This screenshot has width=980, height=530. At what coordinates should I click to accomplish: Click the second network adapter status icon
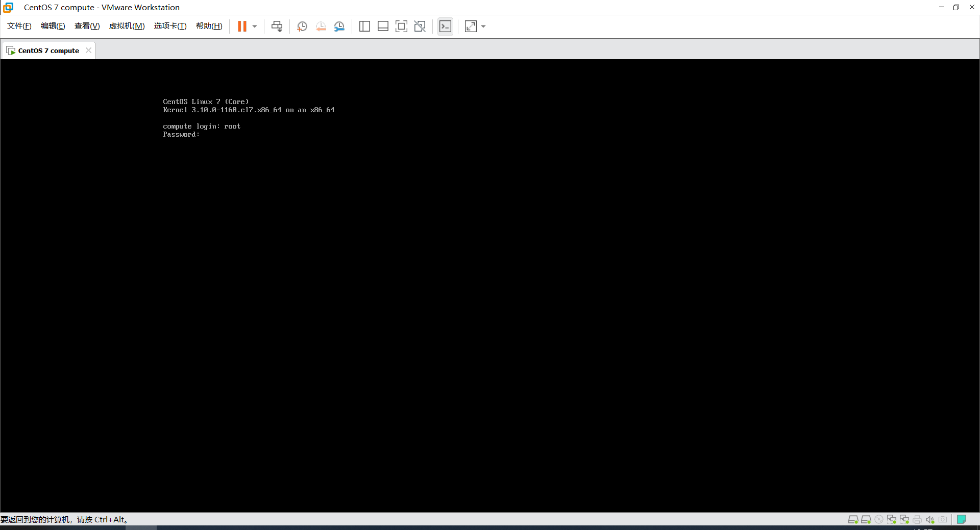point(904,519)
